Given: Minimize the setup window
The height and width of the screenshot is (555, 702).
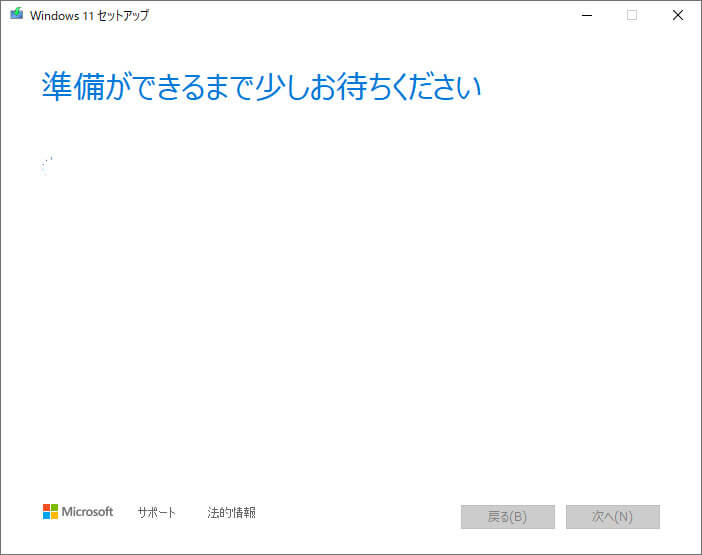Looking at the screenshot, I should point(586,15).
